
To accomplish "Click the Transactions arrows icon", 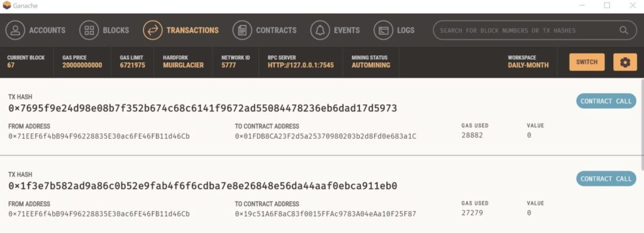I will tap(153, 30).
